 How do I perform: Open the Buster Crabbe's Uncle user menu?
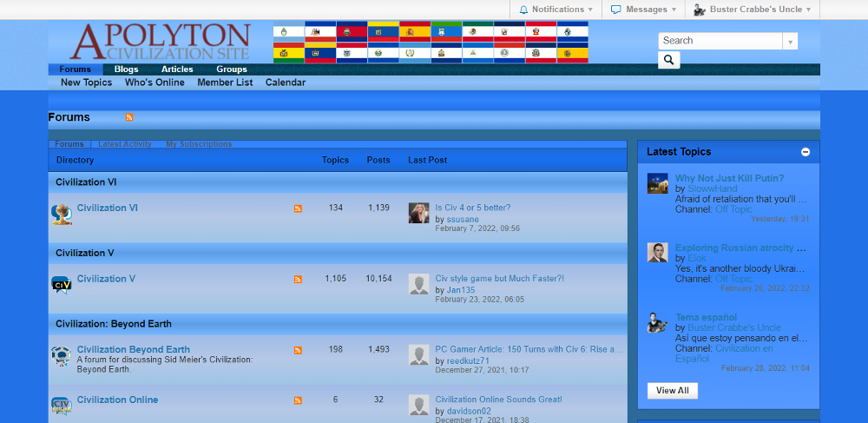click(x=753, y=10)
